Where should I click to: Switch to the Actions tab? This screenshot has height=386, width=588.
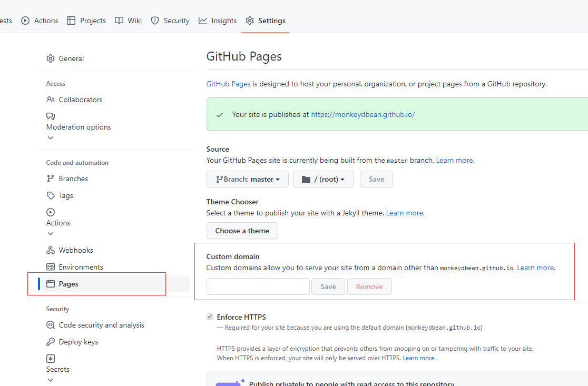point(40,21)
